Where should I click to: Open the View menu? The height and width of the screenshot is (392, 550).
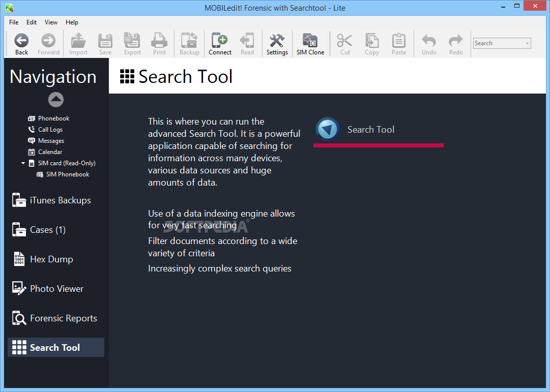(x=51, y=22)
